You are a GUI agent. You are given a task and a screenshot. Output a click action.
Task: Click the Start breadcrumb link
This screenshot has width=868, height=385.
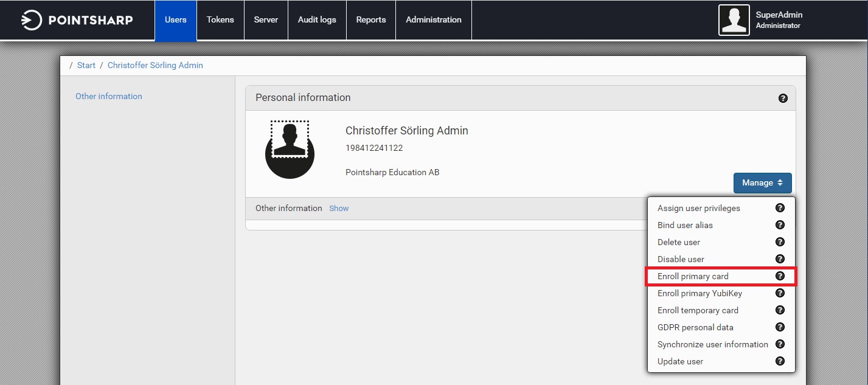coord(86,65)
